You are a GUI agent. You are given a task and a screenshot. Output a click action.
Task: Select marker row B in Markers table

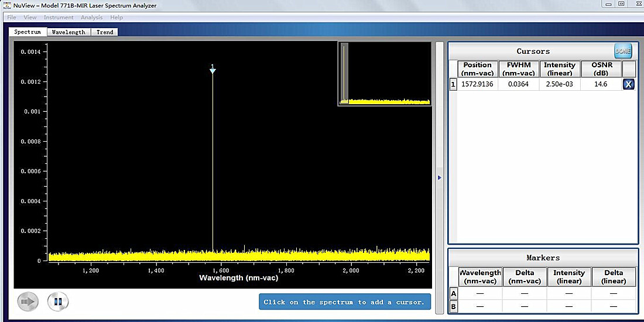coord(453,306)
